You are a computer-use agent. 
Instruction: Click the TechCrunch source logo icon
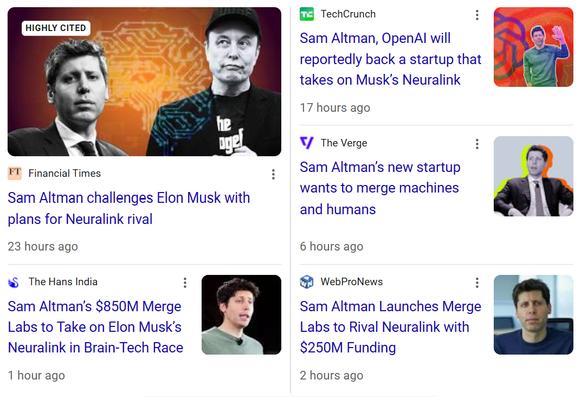[x=306, y=14]
